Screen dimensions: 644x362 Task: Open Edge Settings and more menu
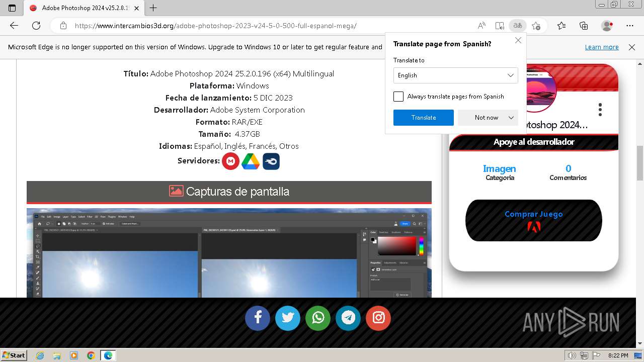coord(630,26)
